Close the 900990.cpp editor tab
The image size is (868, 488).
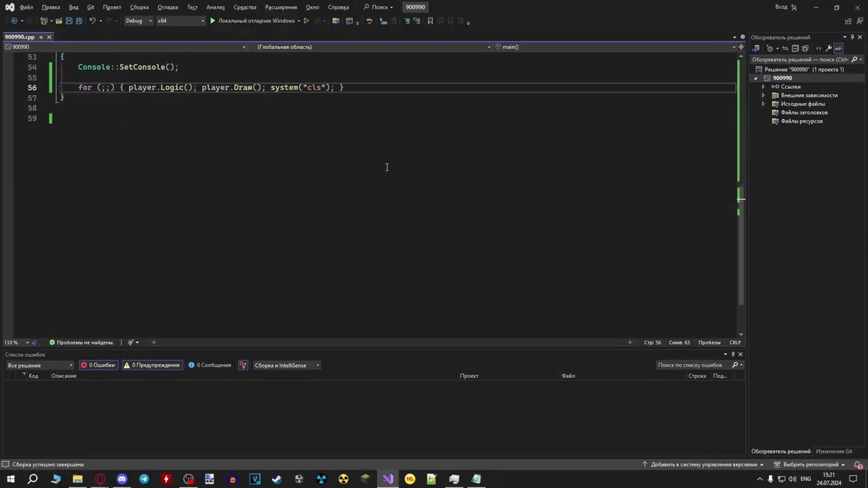click(x=49, y=37)
